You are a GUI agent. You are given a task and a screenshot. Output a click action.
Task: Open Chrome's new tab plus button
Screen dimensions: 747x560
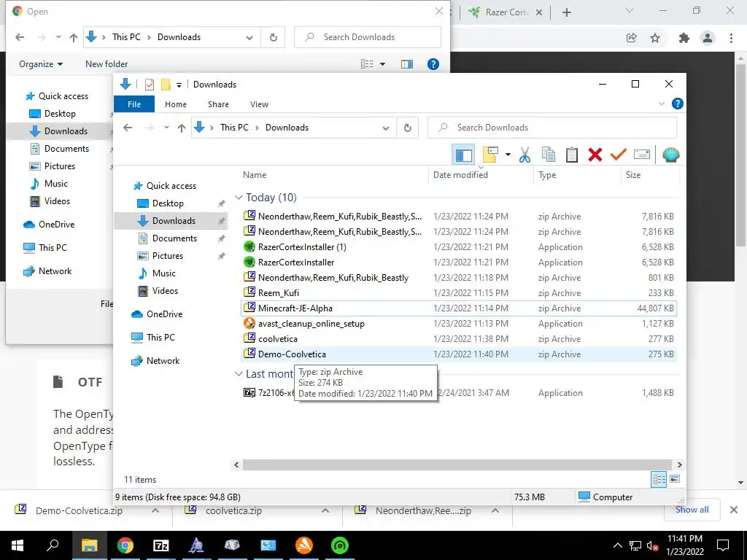coord(566,12)
